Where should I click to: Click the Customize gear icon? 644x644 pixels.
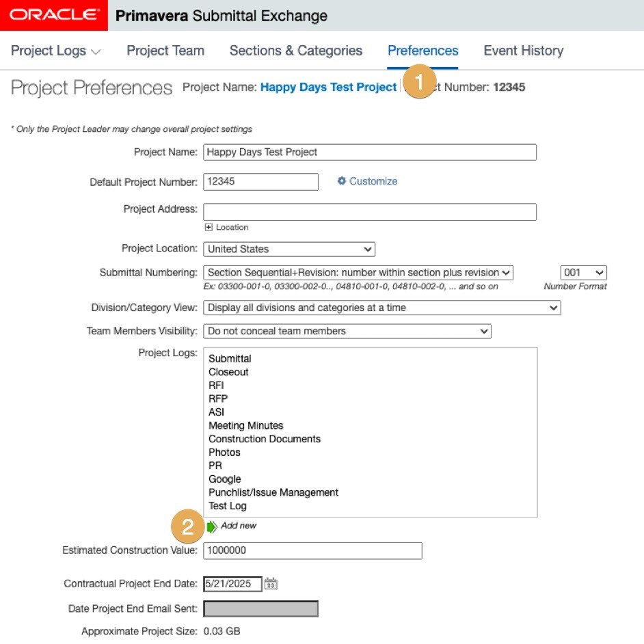(342, 181)
